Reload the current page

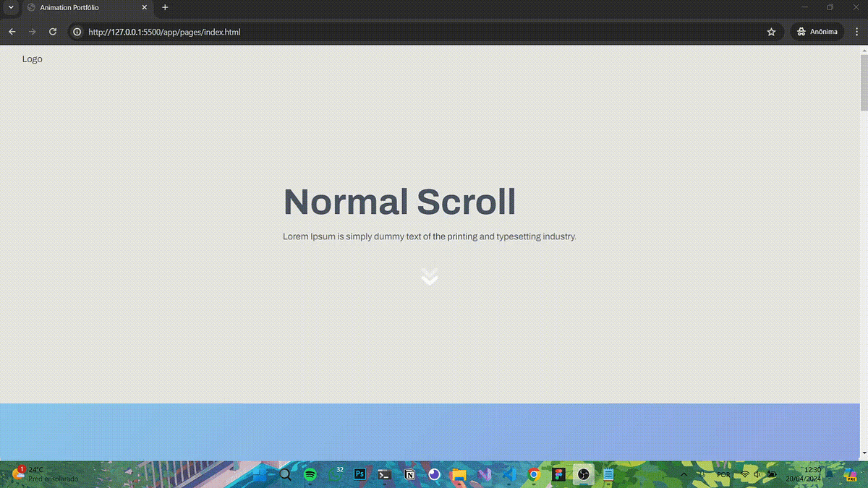point(52,32)
